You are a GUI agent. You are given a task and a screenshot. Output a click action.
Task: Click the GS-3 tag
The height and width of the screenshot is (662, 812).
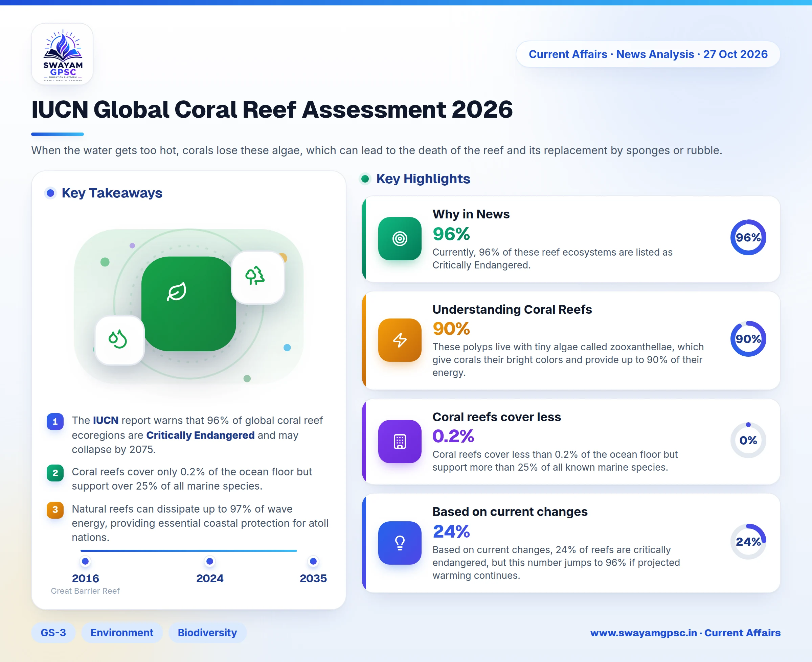(53, 633)
